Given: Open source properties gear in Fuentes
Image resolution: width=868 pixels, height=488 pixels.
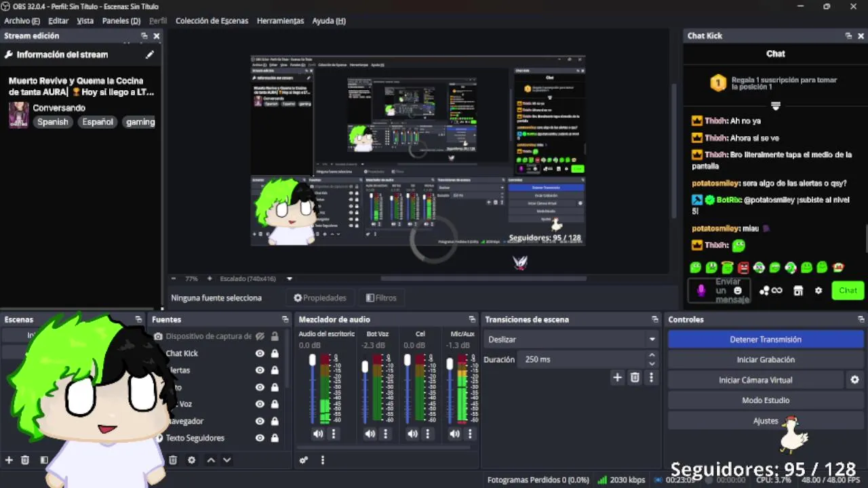Looking at the screenshot, I should pos(191,460).
